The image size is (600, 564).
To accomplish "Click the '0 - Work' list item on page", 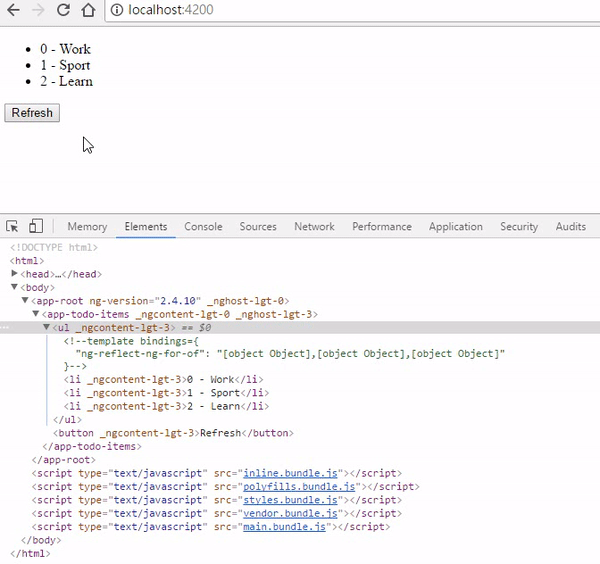I will coord(65,49).
